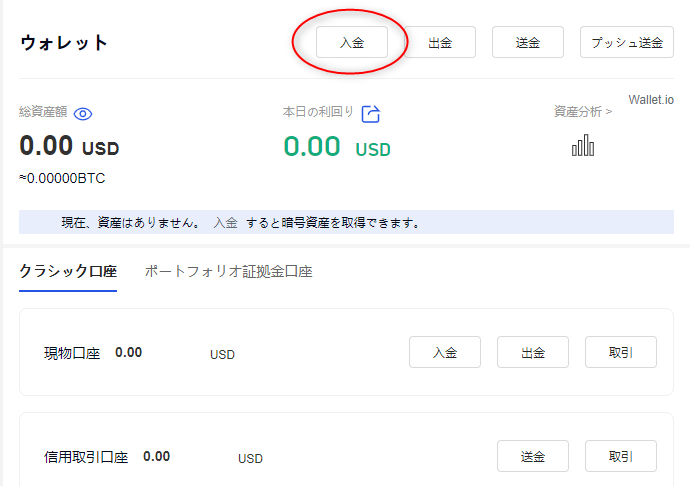This screenshot has width=690, height=486.
Task: Click the ≈0.00000BTC equivalent text
Action: click(62, 179)
